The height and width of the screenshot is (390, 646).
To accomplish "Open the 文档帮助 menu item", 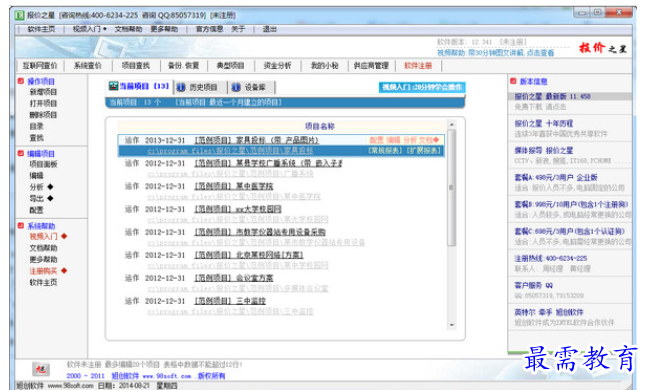I will [128, 29].
